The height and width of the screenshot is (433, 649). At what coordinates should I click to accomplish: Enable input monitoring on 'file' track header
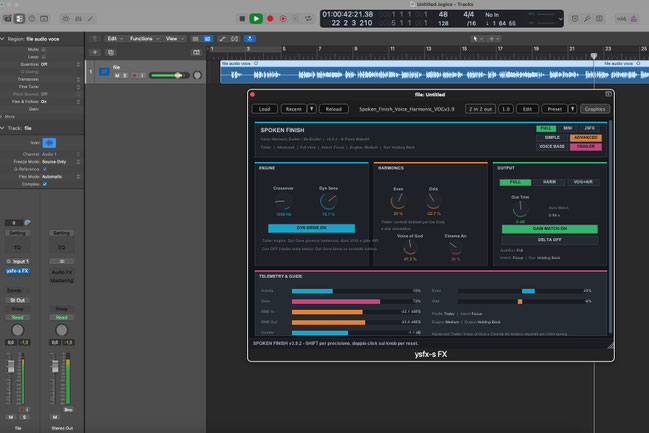tap(142, 75)
